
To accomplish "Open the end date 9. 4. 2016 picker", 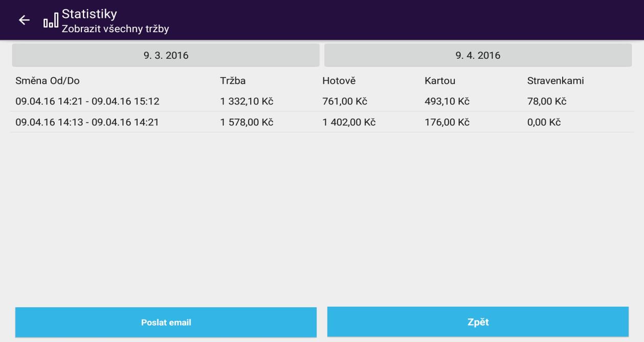I will point(478,55).
